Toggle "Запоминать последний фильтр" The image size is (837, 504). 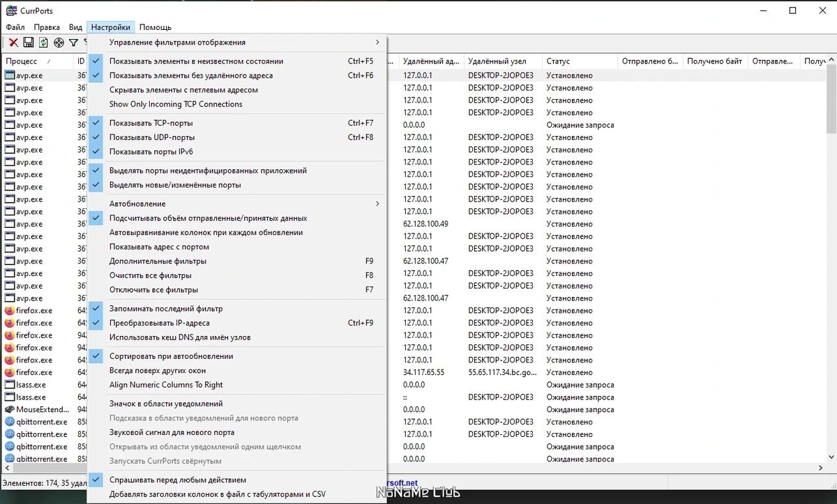coord(236,309)
